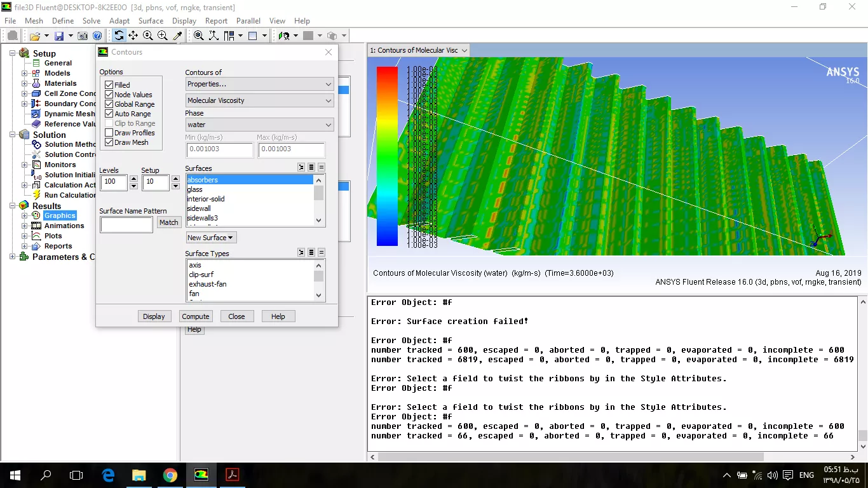This screenshot has width=868, height=488.
Task: Select Plots in the tree
Action: pos(53,236)
